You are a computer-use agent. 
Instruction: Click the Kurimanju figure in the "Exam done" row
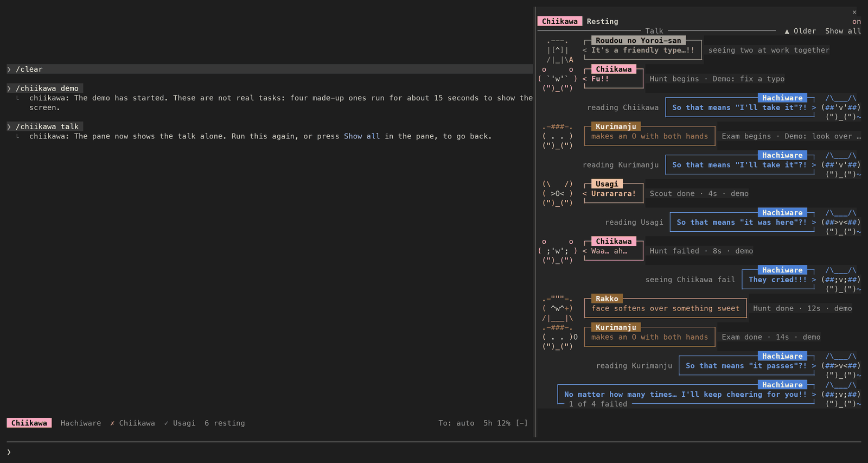point(560,337)
